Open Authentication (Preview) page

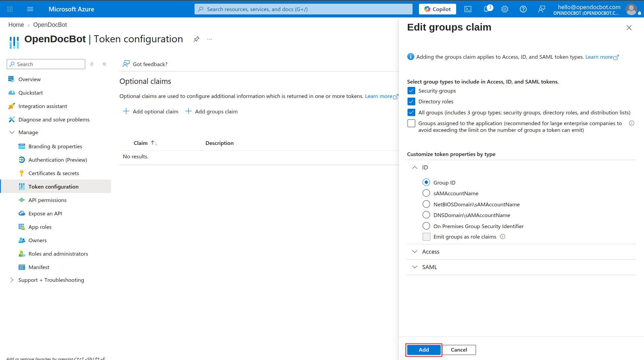(58, 160)
